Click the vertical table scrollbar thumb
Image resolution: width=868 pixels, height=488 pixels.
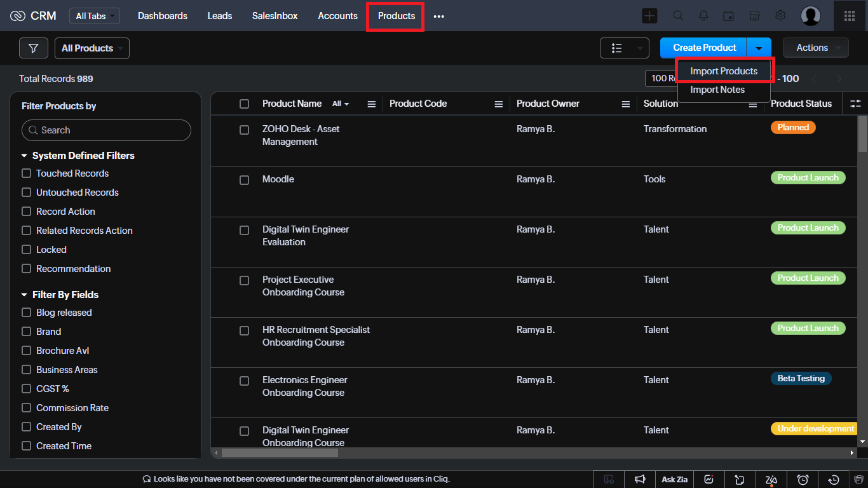tap(862, 133)
